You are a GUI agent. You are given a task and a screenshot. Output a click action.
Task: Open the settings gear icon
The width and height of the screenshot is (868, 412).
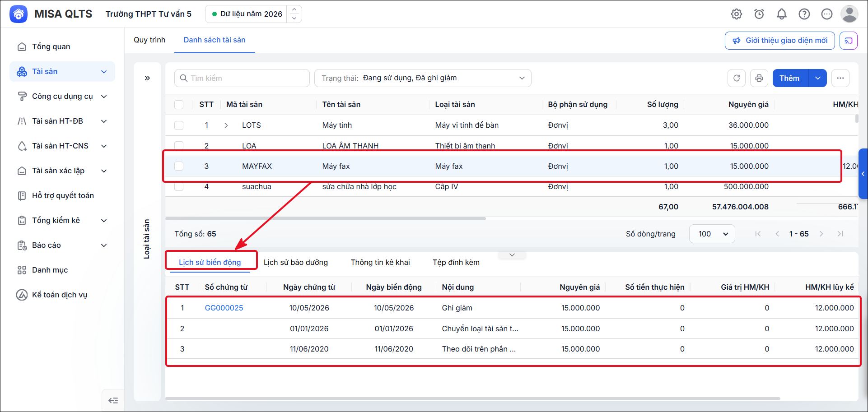point(737,14)
